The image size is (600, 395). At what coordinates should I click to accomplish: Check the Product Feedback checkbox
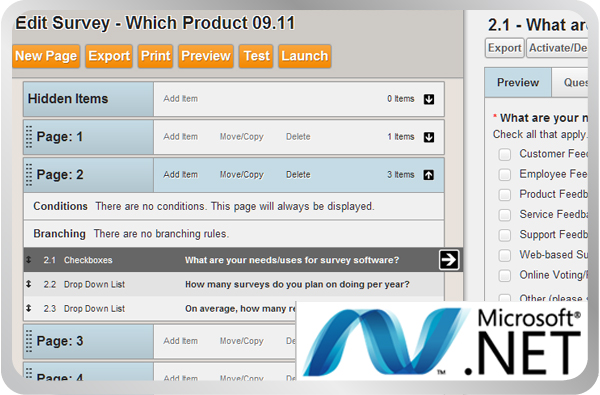point(505,194)
